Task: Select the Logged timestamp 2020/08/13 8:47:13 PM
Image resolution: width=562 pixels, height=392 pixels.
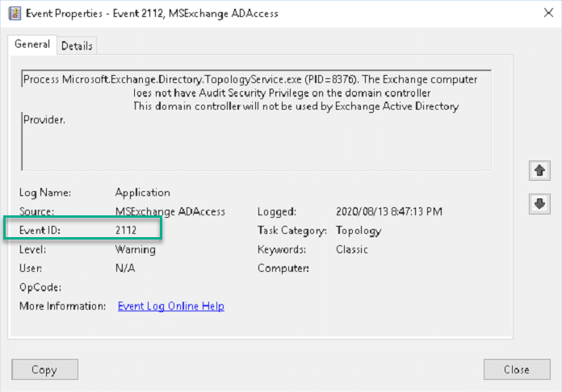Action: 389,211
